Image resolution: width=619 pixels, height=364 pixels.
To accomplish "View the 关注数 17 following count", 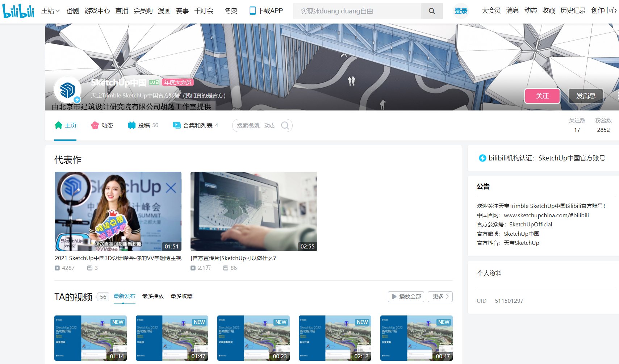I will 577,125.
